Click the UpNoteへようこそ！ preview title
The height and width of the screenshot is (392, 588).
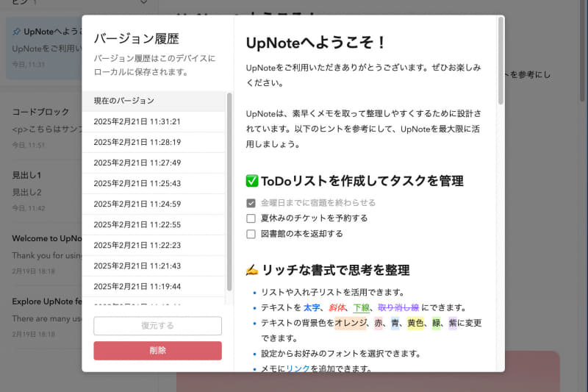316,43
